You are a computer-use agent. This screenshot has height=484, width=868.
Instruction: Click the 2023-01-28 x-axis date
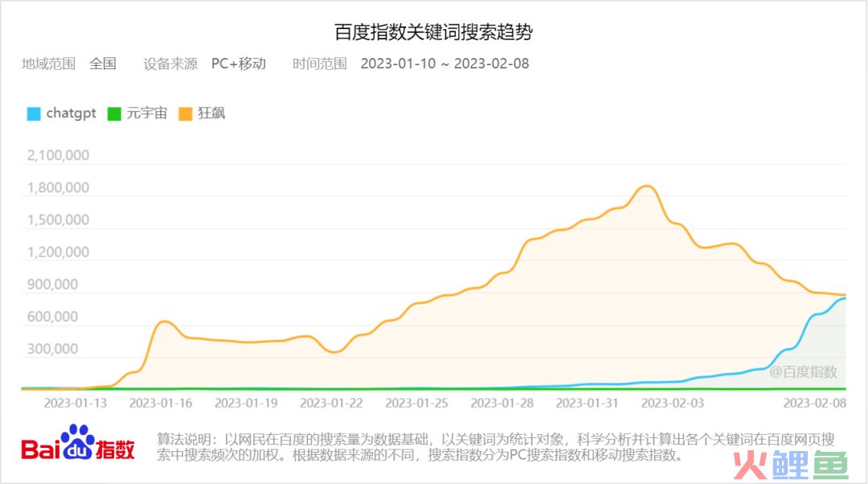pos(502,403)
